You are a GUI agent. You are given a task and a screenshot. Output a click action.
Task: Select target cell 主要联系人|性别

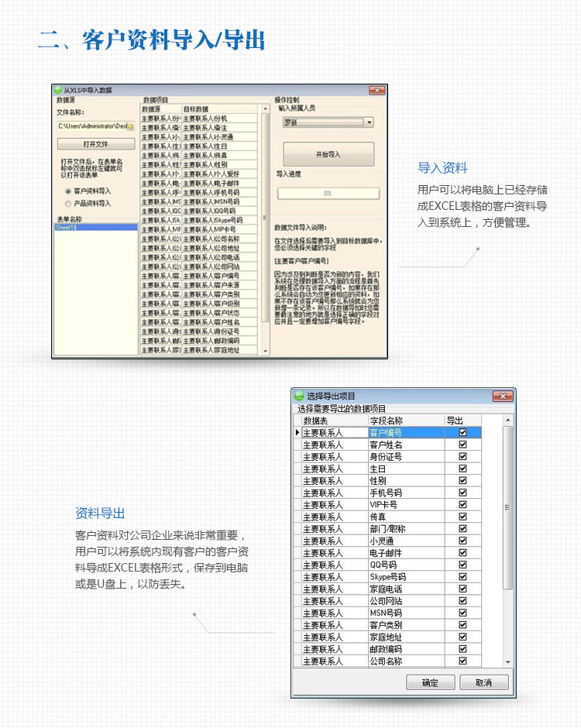[x=219, y=165]
